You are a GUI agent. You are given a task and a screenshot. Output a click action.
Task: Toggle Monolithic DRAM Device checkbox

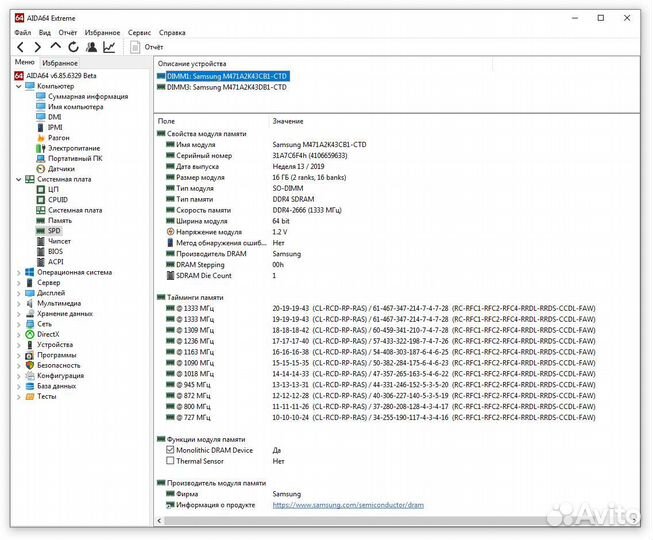point(170,450)
